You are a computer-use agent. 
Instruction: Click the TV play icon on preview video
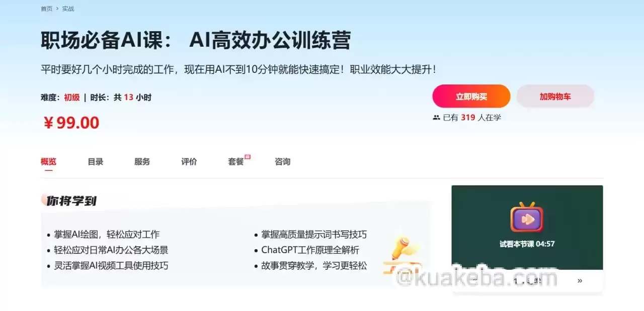click(527, 217)
